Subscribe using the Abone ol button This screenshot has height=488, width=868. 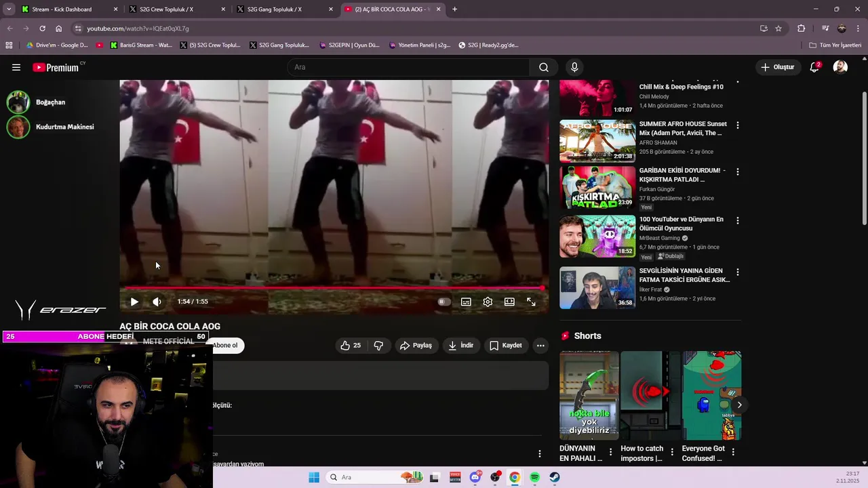coord(225,346)
